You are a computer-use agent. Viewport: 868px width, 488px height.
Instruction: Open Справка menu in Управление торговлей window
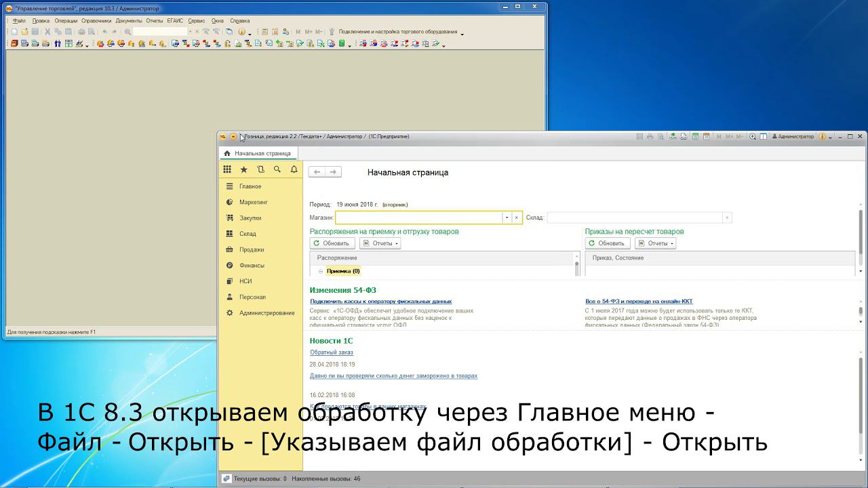point(240,21)
